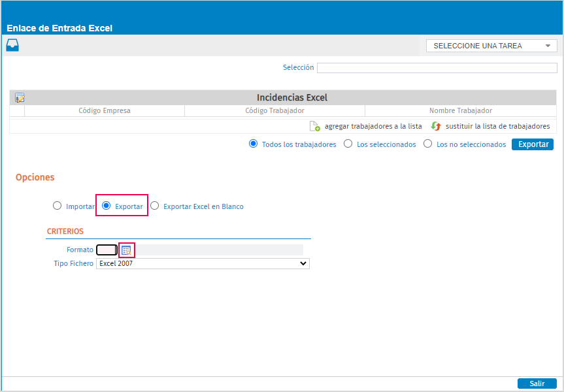Click the Formato code input box
The image size is (564, 392).
coord(107,250)
